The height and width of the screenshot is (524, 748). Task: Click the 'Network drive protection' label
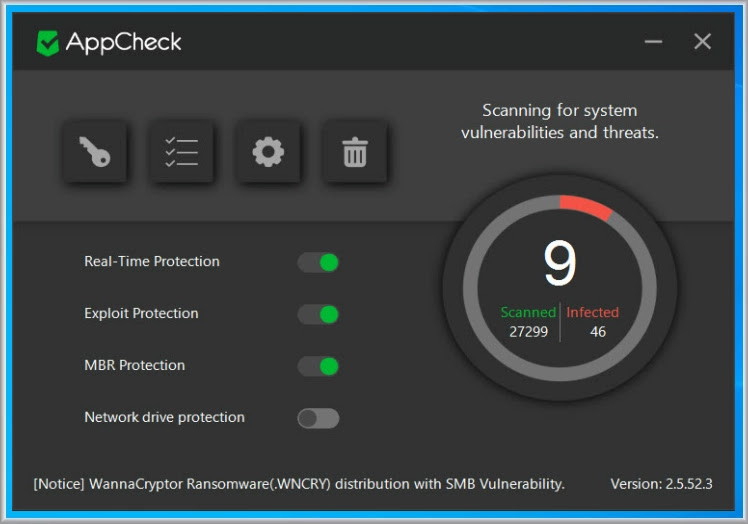(164, 418)
